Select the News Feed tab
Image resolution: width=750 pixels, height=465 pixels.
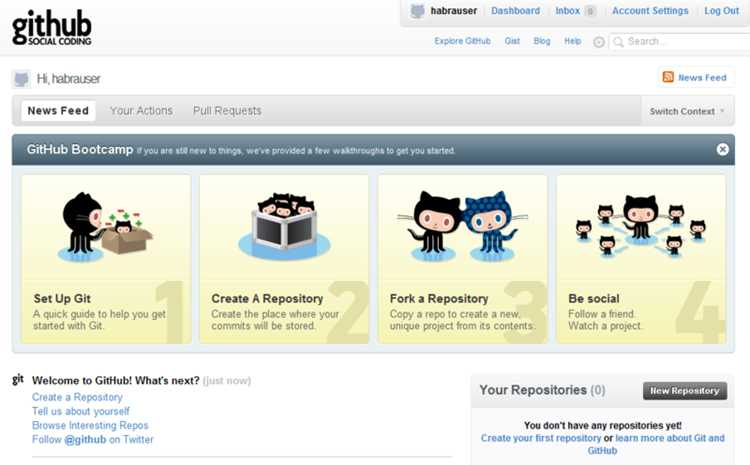coord(58,111)
